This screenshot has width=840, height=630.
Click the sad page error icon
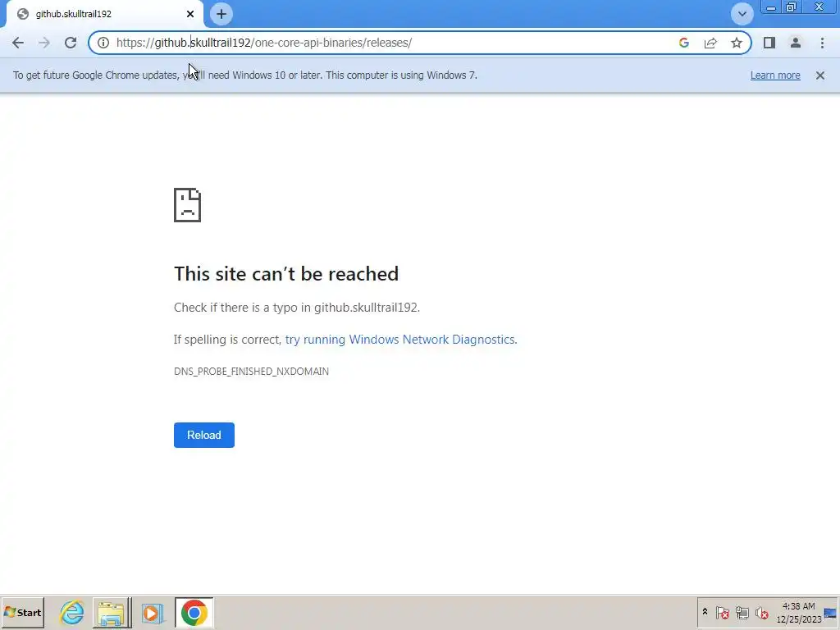coord(188,205)
